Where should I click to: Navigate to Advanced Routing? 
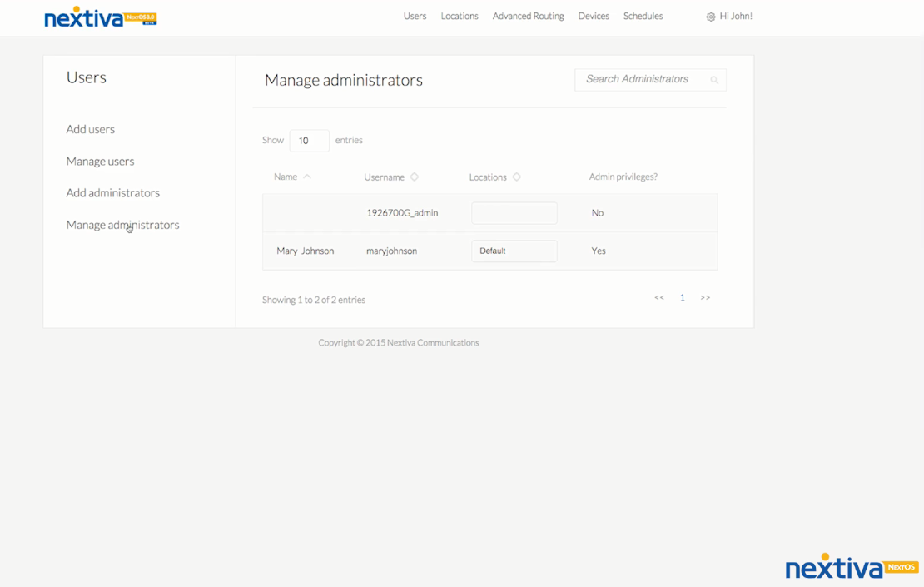(x=528, y=16)
